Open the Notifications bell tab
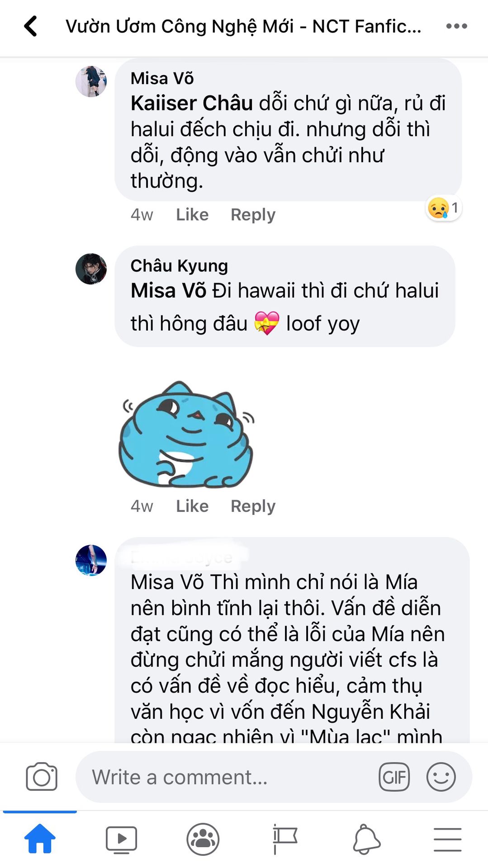 pos(366,839)
